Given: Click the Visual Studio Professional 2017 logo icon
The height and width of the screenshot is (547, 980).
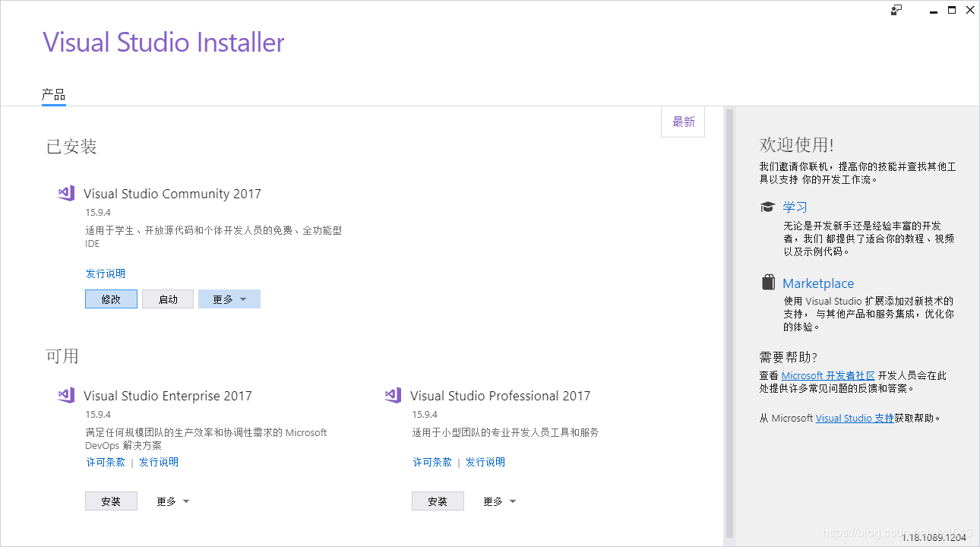Looking at the screenshot, I should (393, 395).
